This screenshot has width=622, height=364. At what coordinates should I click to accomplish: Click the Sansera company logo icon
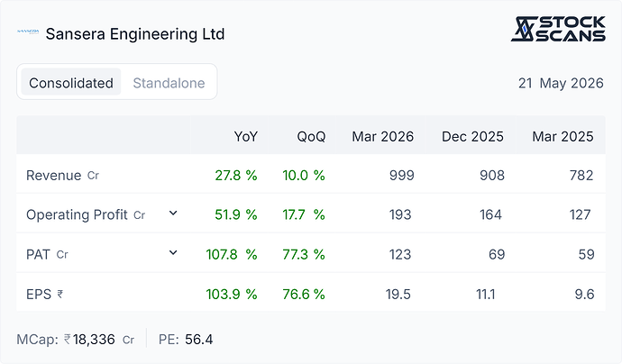pyautogui.click(x=28, y=32)
